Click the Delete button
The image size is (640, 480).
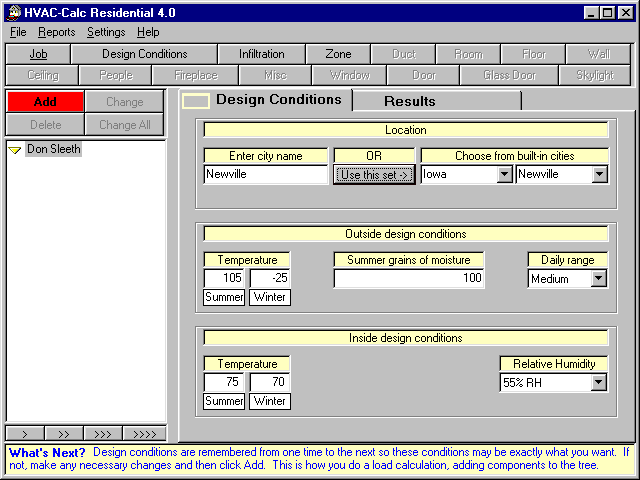click(x=45, y=124)
